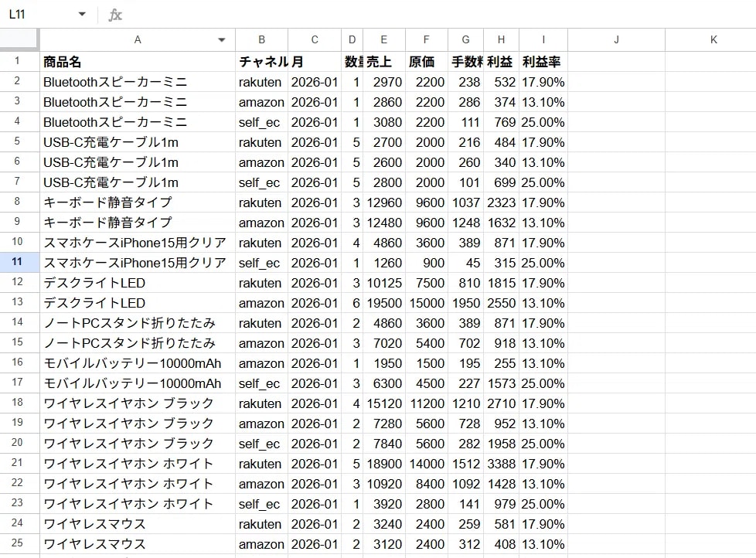This screenshot has height=558, width=756.
Task: Click cost value 15000
Action: [x=426, y=303]
